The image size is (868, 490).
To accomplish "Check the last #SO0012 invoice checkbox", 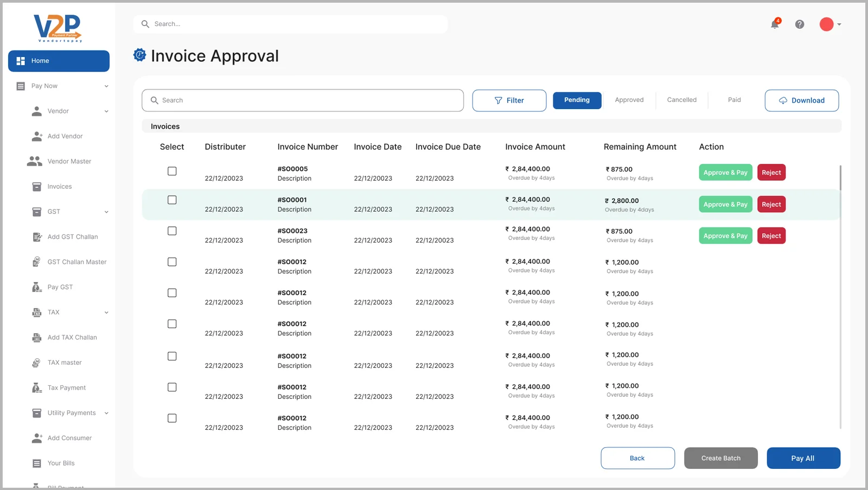I will [x=172, y=418].
